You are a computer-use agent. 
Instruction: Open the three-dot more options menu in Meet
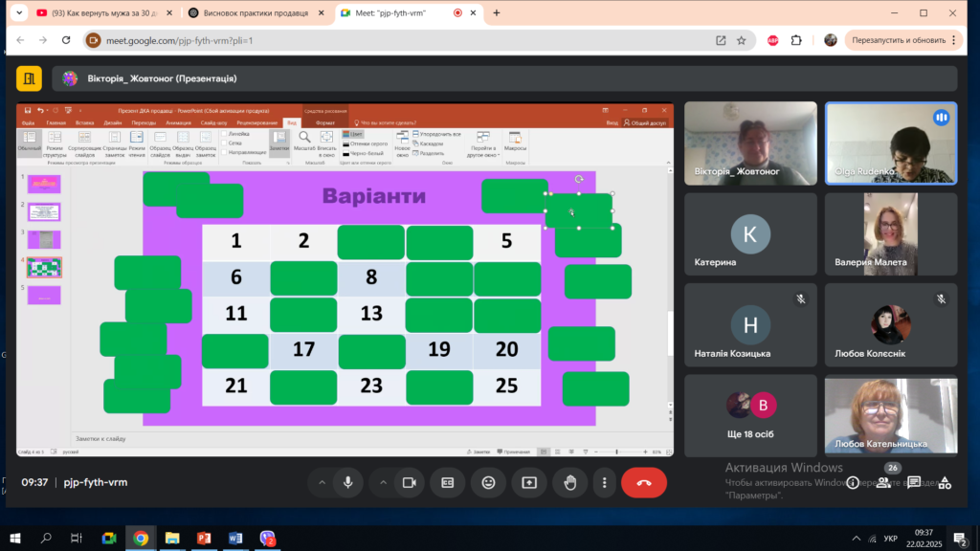[x=603, y=483]
